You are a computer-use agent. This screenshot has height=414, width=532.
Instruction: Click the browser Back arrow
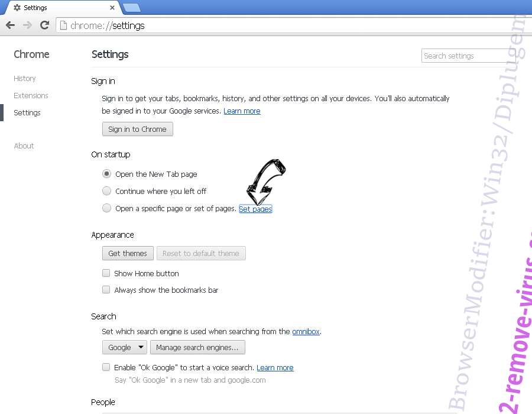click(x=10, y=25)
